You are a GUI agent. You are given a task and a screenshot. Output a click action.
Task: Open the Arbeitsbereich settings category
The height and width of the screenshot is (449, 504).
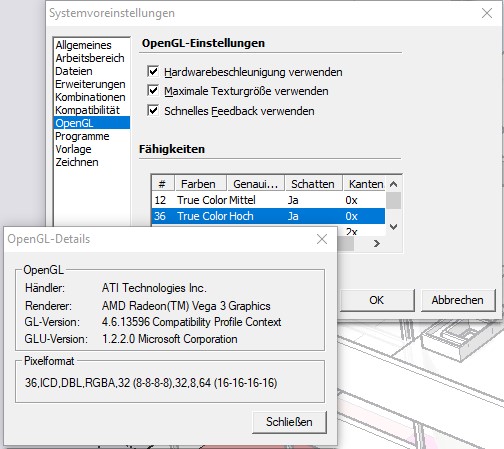(x=90, y=58)
